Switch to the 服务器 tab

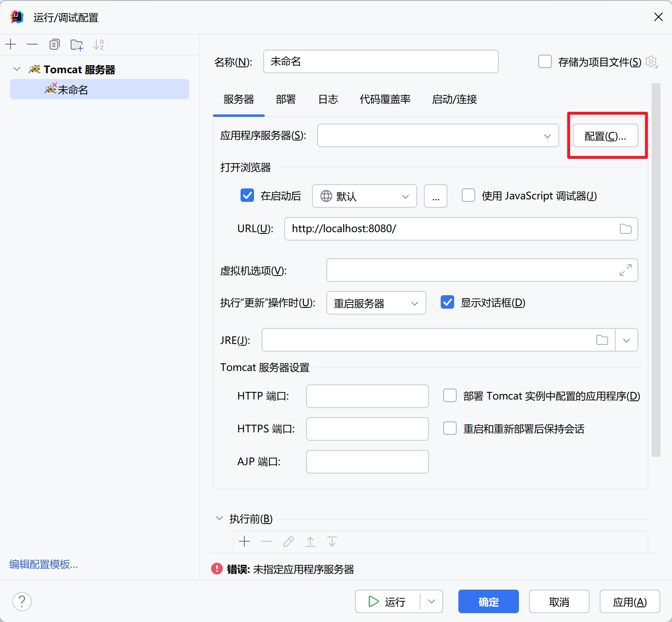(239, 99)
